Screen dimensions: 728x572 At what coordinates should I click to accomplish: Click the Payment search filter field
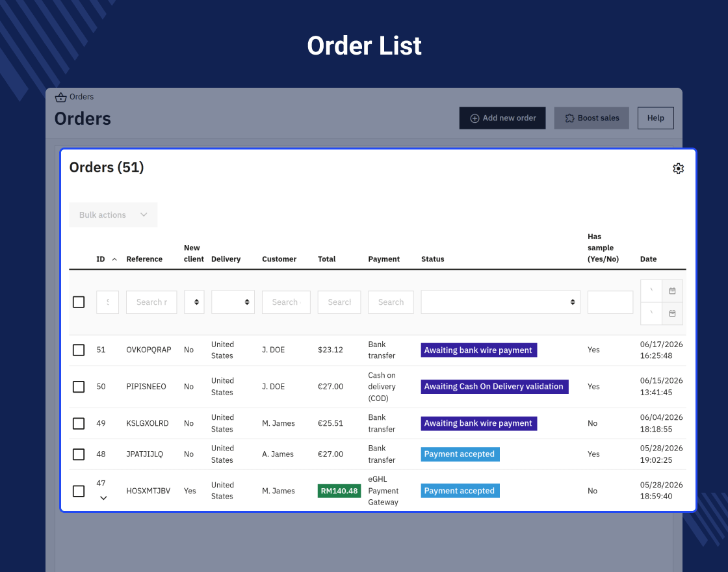click(x=391, y=302)
